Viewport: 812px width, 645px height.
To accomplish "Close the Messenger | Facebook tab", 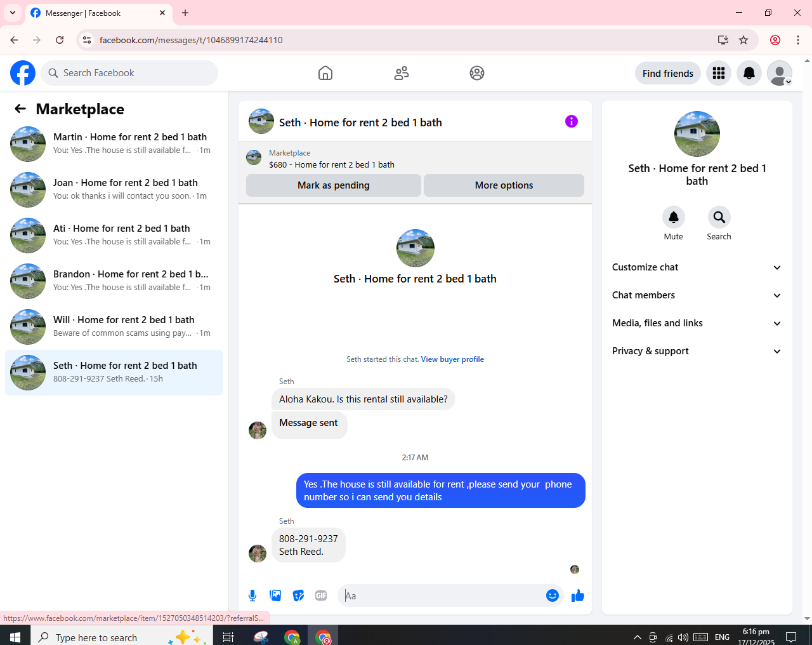I will [x=162, y=13].
